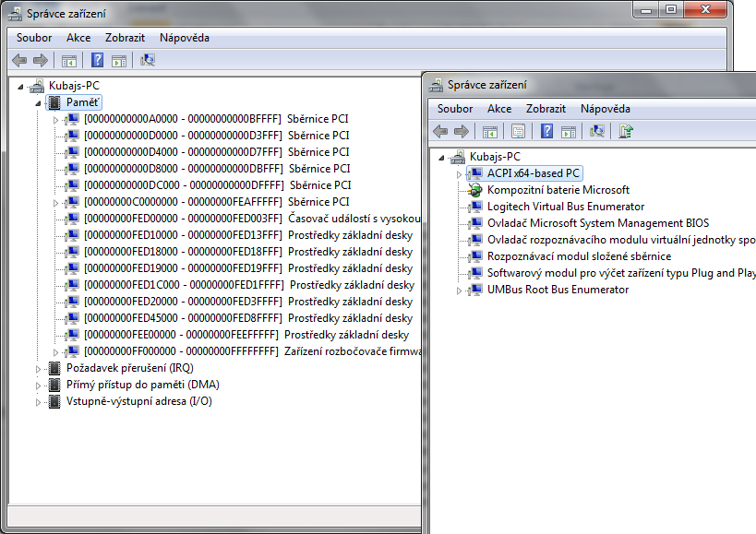
Task: Select Kompozitní baterie Microsoft device
Action: (x=558, y=190)
